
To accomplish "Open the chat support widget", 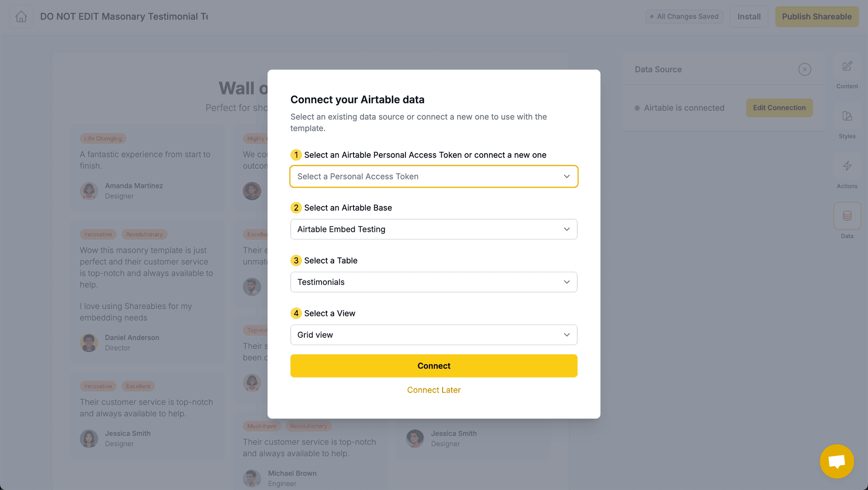I will [x=837, y=461].
